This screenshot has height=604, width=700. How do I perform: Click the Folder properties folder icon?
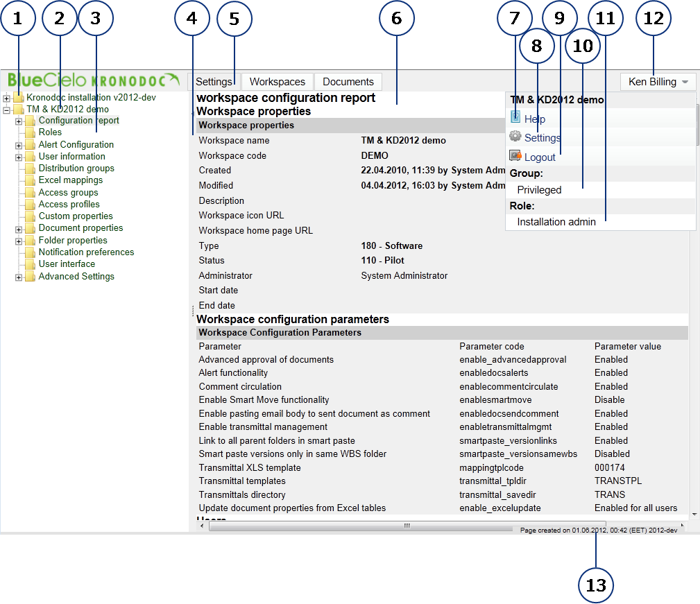[x=31, y=241]
